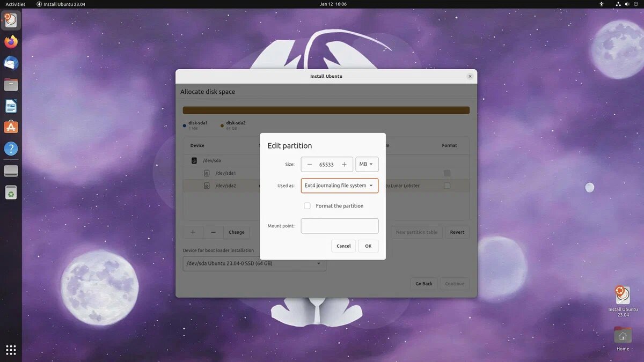Open the boot loader device dropdown

(x=254, y=263)
